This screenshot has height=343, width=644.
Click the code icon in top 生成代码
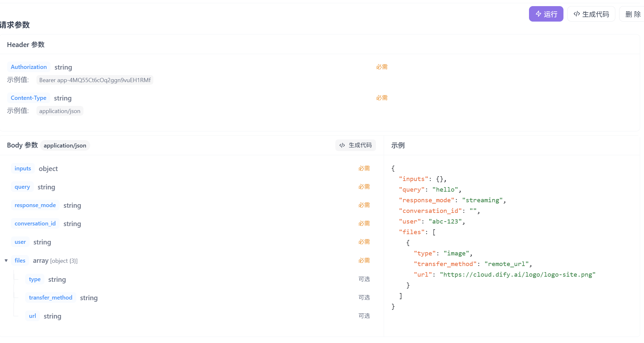tap(577, 14)
